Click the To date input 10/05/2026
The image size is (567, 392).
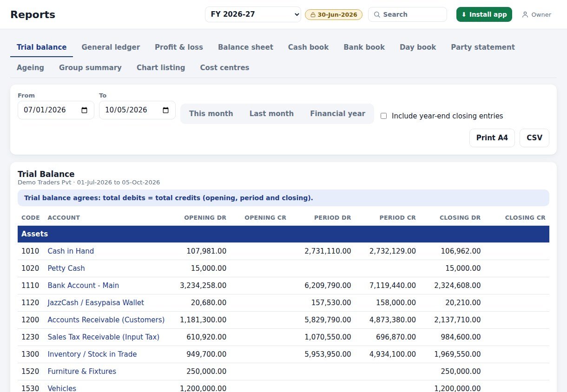click(x=137, y=110)
